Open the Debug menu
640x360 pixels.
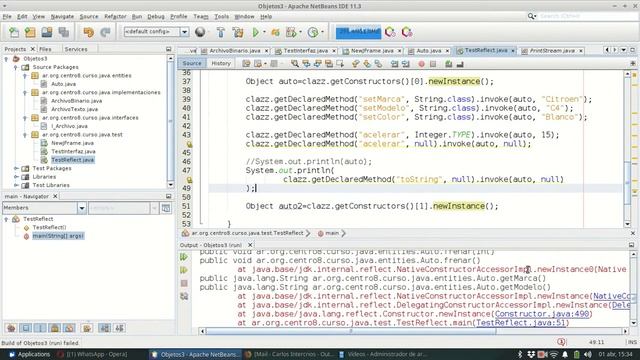[x=156, y=17]
